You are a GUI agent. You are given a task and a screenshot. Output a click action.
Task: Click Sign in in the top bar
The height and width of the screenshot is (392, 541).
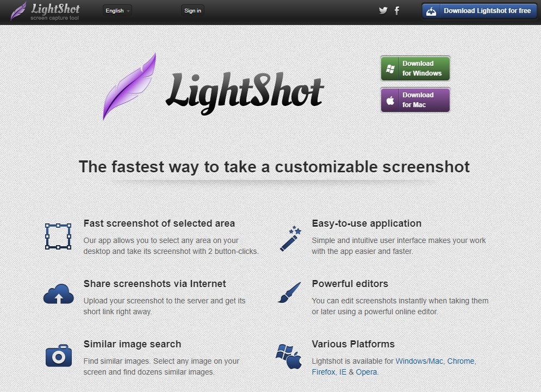[x=192, y=11]
